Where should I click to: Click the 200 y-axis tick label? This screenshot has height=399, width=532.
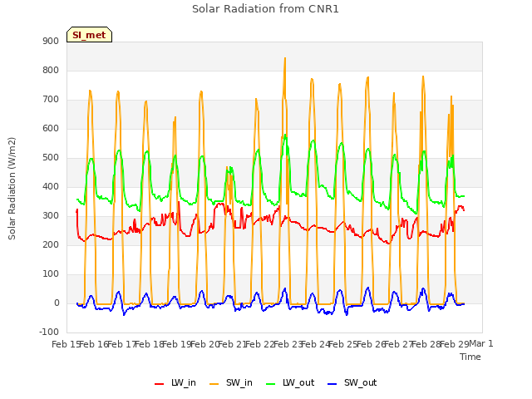click(51, 245)
